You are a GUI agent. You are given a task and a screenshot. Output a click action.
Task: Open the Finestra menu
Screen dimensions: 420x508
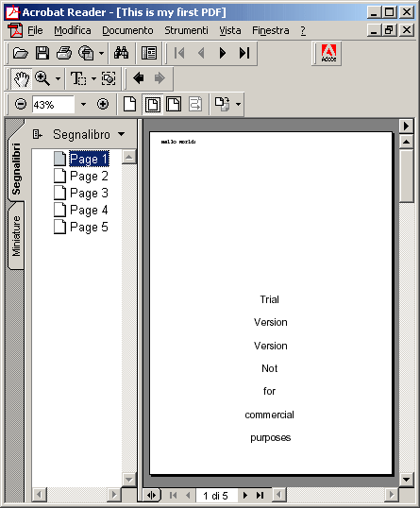271,30
